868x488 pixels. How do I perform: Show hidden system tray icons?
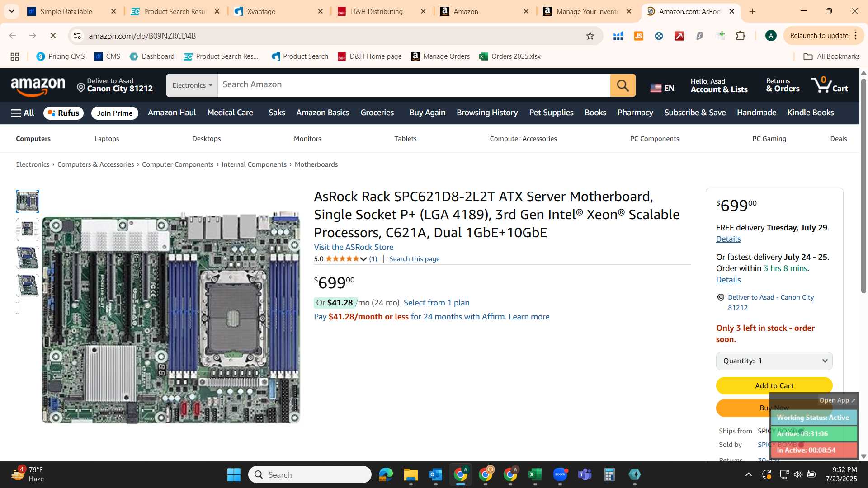pos(749,474)
